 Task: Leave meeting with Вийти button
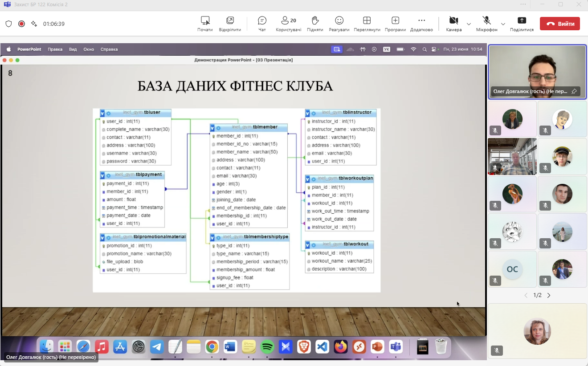point(559,24)
